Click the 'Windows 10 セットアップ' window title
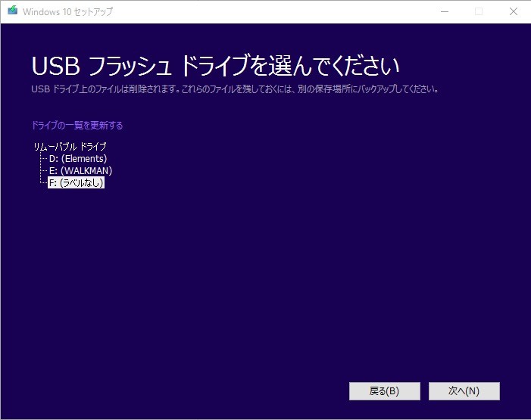 coord(67,11)
